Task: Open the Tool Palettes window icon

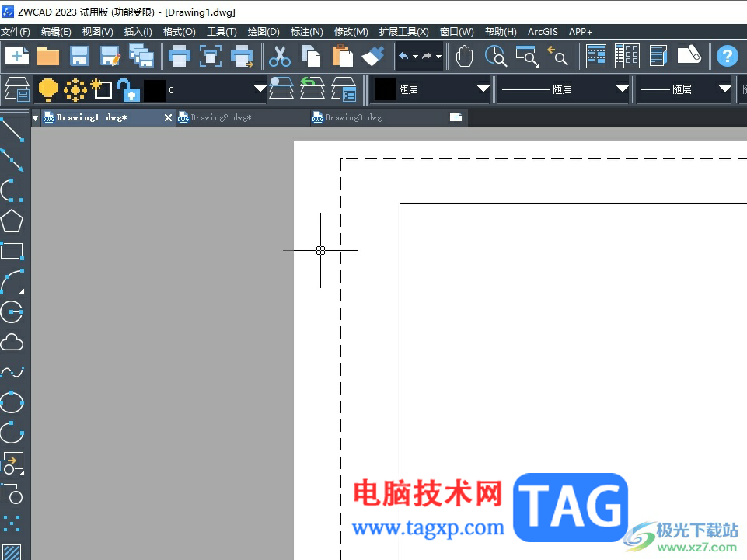Action: point(658,56)
